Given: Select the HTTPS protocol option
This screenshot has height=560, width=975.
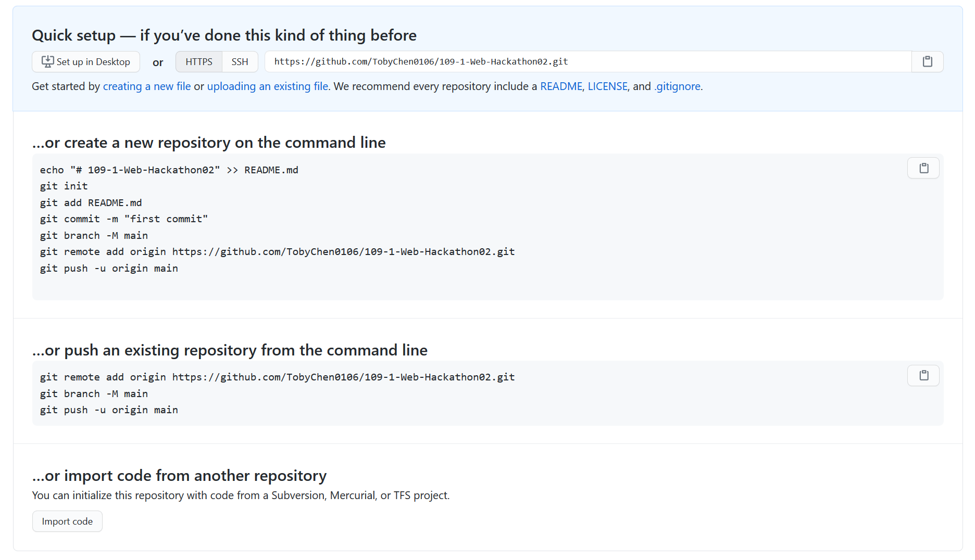Looking at the screenshot, I should [x=199, y=61].
